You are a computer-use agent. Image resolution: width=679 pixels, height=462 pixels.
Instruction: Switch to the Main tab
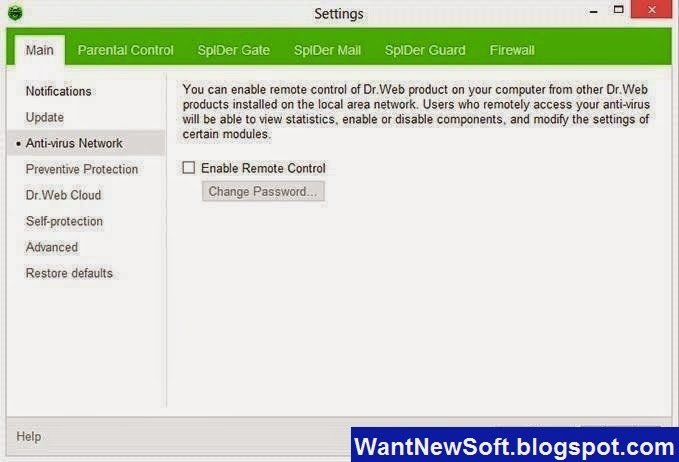(39, 50)
